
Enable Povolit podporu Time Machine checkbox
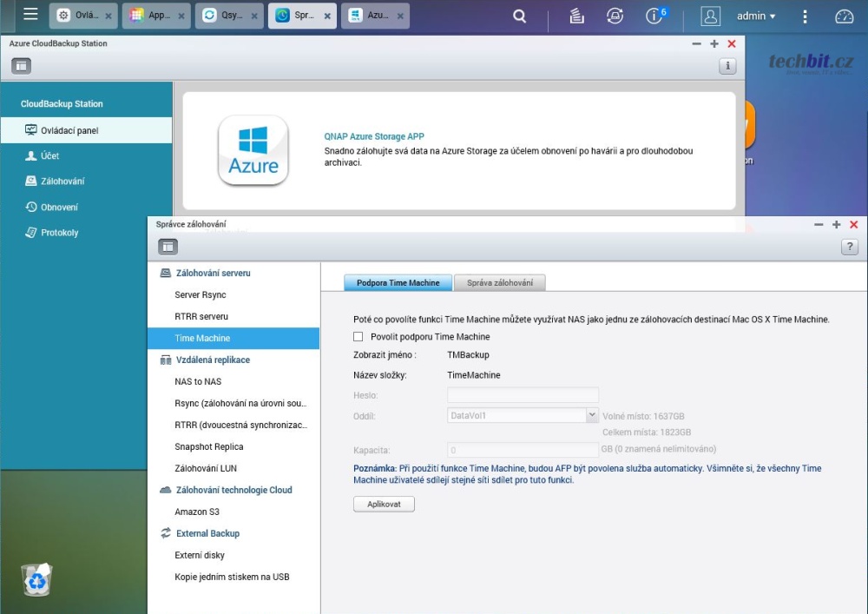(x=358, y=337)
